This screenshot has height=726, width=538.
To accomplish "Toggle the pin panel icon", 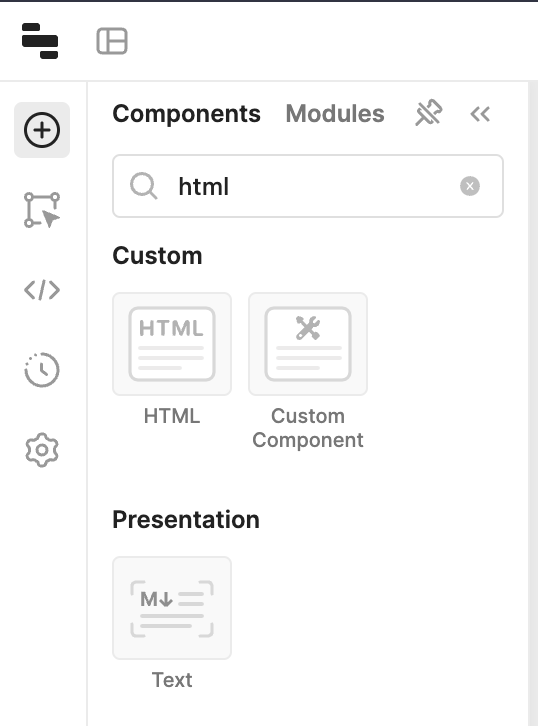I will [x=428, y=113].
